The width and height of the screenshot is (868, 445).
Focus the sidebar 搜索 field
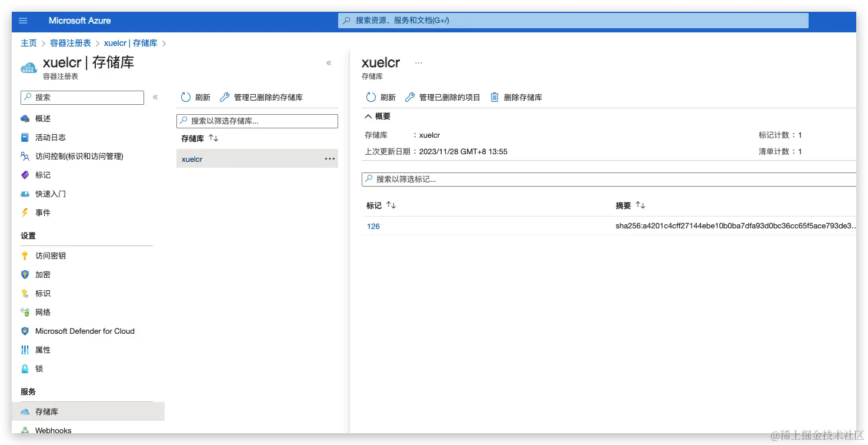tap(82, 97)
